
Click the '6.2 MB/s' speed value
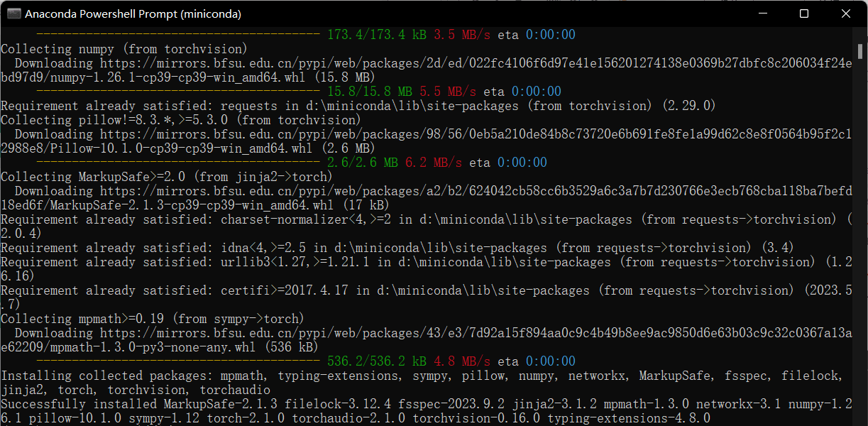pyautogui.click(x=434, y=163)
